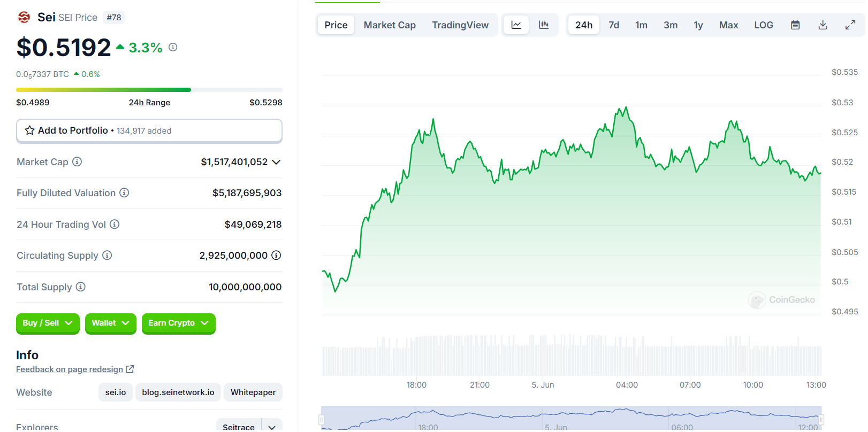This screenshot has height=432, width=868.
Task: Select the Max time range
Action: click(x=728, y=25)
